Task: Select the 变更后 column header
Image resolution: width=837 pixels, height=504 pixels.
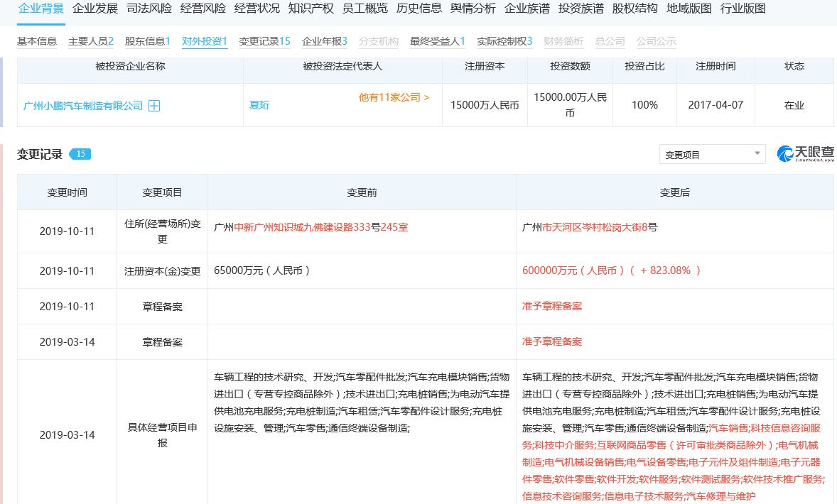Action: pos(675,192)
